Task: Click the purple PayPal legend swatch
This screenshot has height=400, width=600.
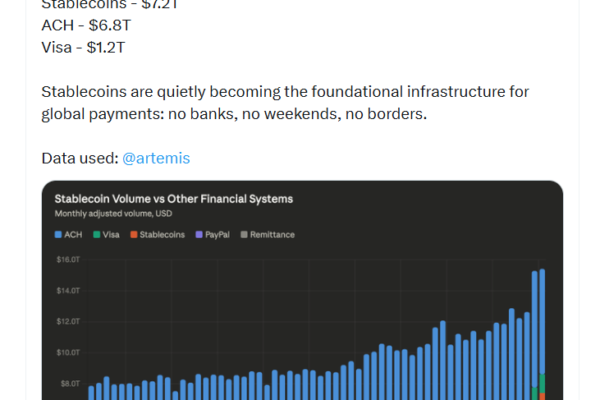Action: pyautogui.click(x=201, y=235)
